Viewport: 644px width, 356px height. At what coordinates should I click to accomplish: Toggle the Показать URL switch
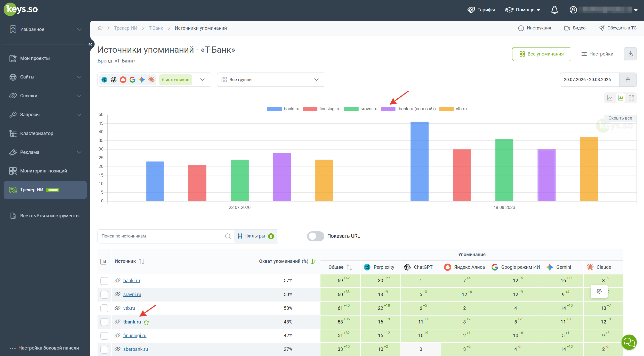(x=316, y=236)
